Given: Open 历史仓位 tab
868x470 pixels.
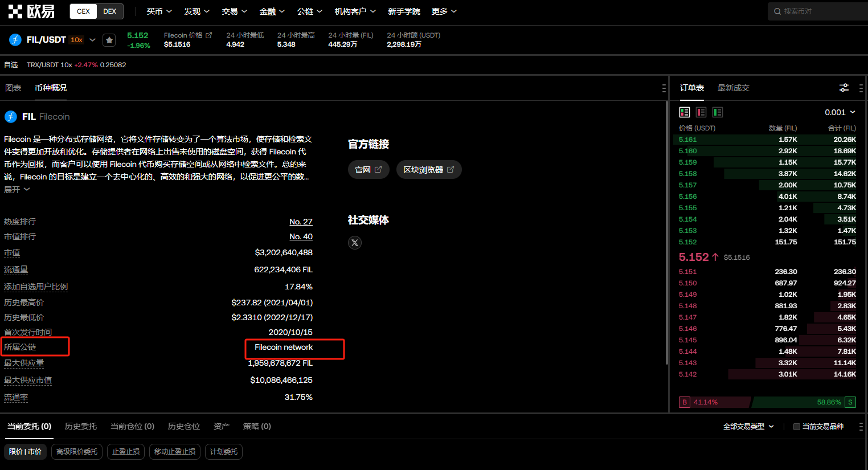Looking at the screenshot, I should click(183, 426).
